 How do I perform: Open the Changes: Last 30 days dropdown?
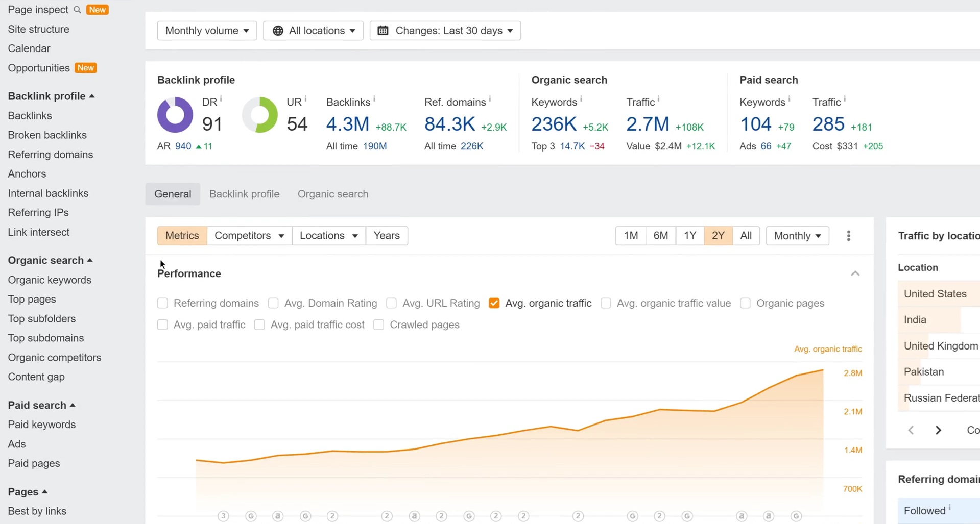tap(445, 31)
